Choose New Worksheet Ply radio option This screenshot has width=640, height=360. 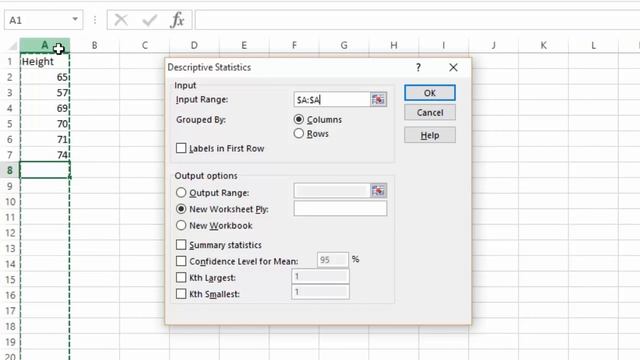[x=181, y=209]
